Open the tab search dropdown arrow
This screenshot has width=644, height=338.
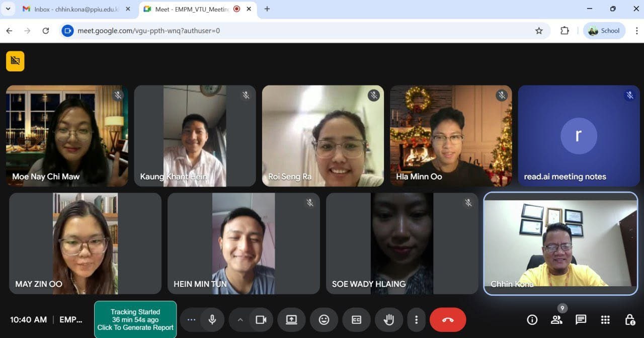pyautogui.click(x=8, y=9)
